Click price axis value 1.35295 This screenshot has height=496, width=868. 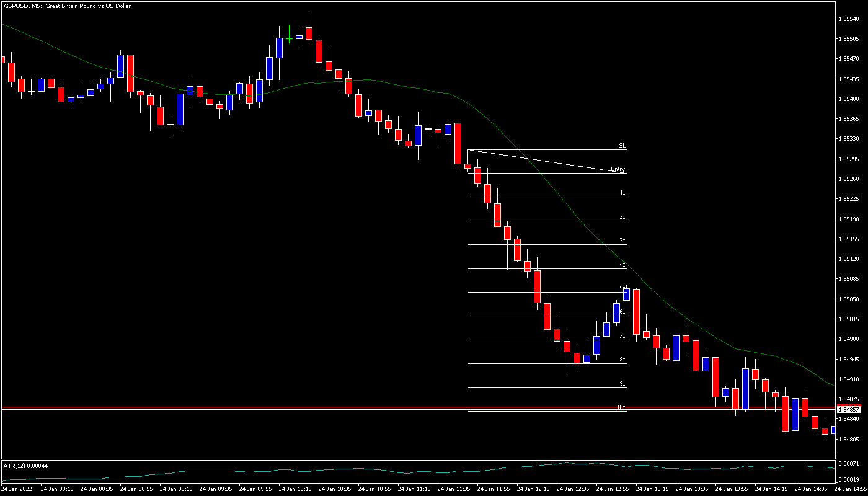[849, 159]
